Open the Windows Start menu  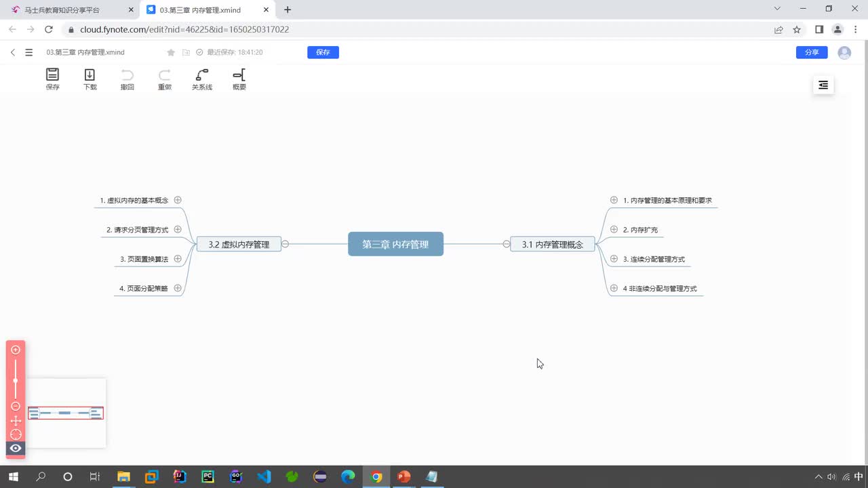(13, 476)
